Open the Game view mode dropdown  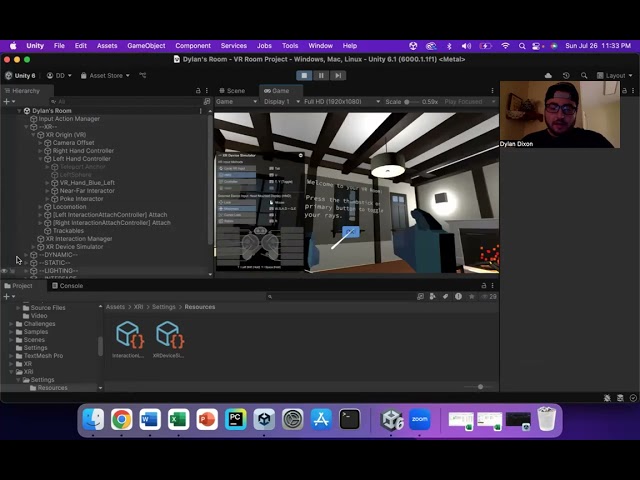236,102
